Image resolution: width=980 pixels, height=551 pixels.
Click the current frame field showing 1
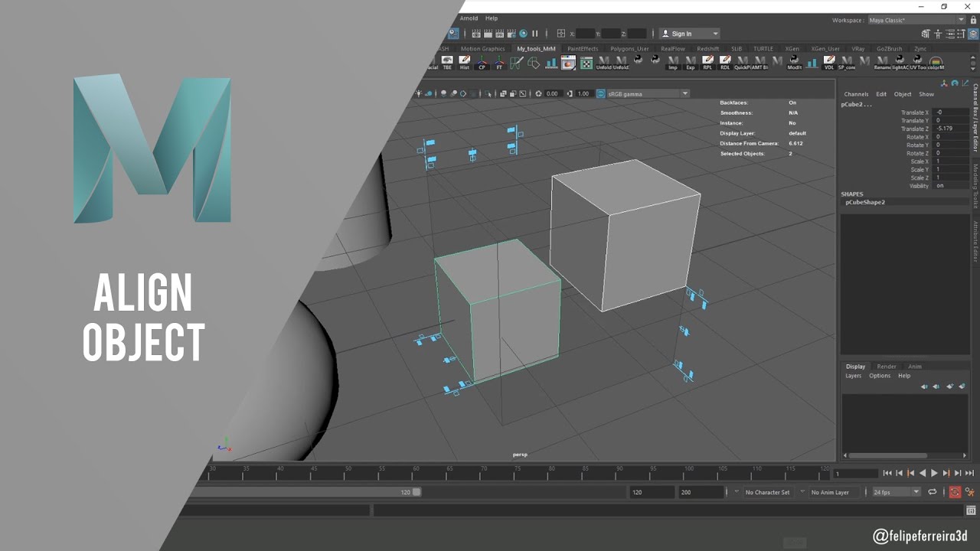(855, 474)
